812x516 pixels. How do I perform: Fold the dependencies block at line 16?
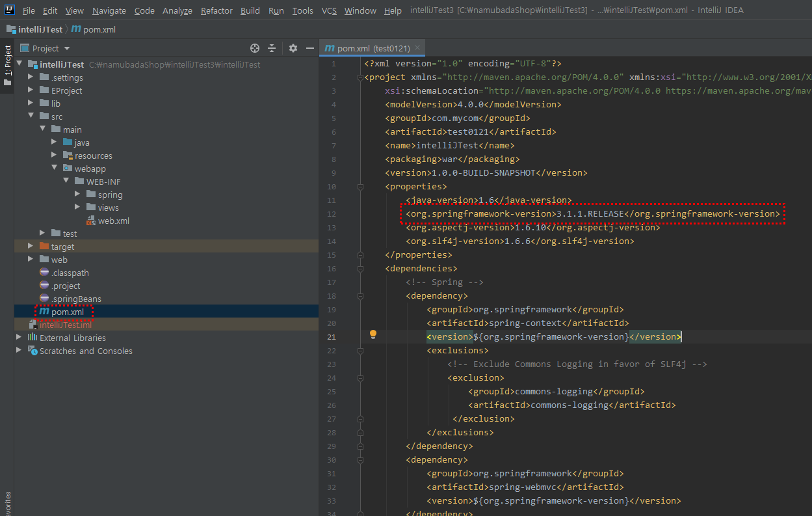[x=360, y=269]
